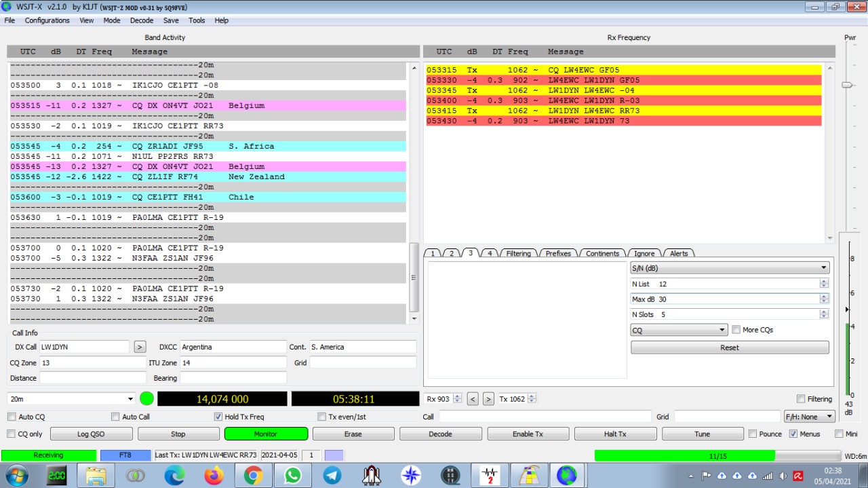Open the 20m band dropdown
Viewport: 868px width, 488px height.
tap(72, 399)
